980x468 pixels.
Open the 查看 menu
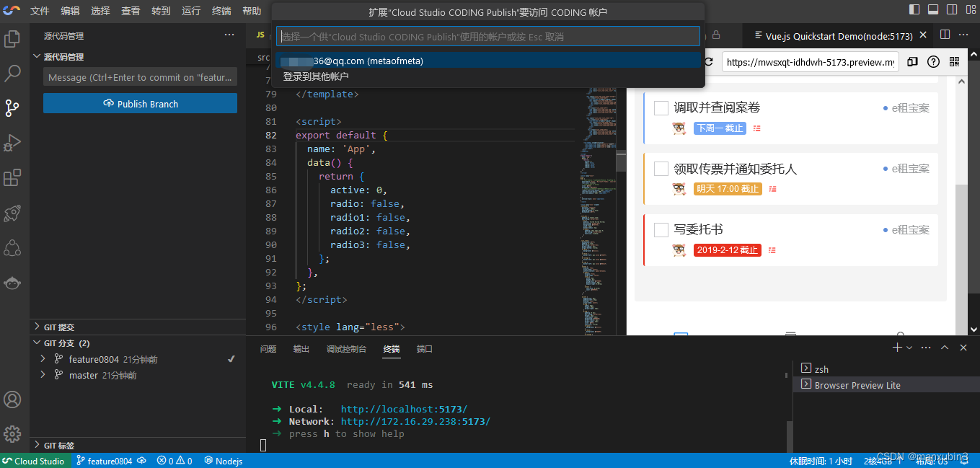point(131,11)
